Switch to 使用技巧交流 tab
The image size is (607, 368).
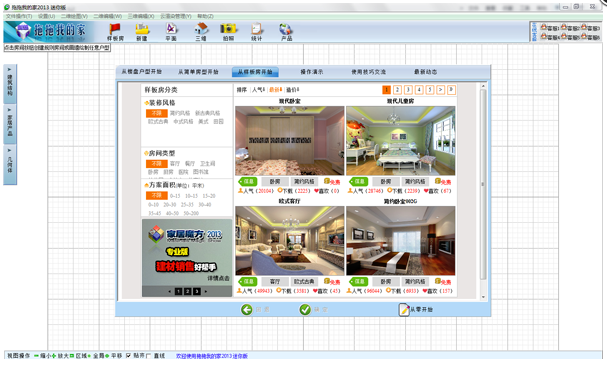(369, 72)
